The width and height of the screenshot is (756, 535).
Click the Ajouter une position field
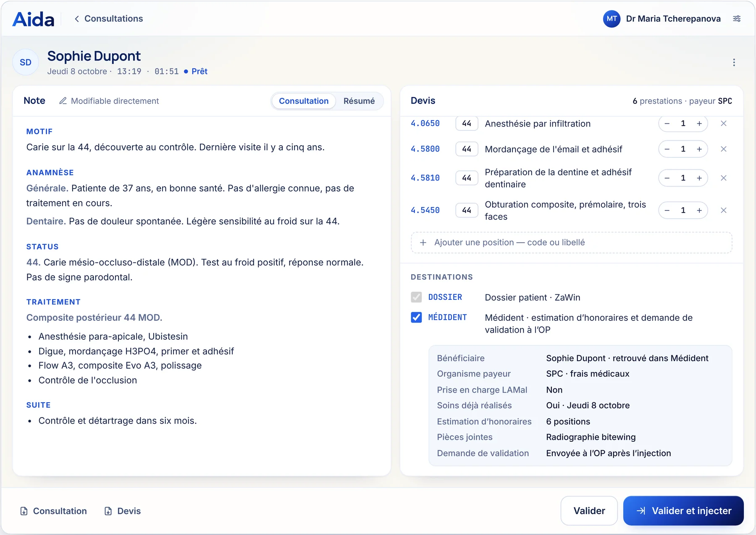(x=572, y=243)
